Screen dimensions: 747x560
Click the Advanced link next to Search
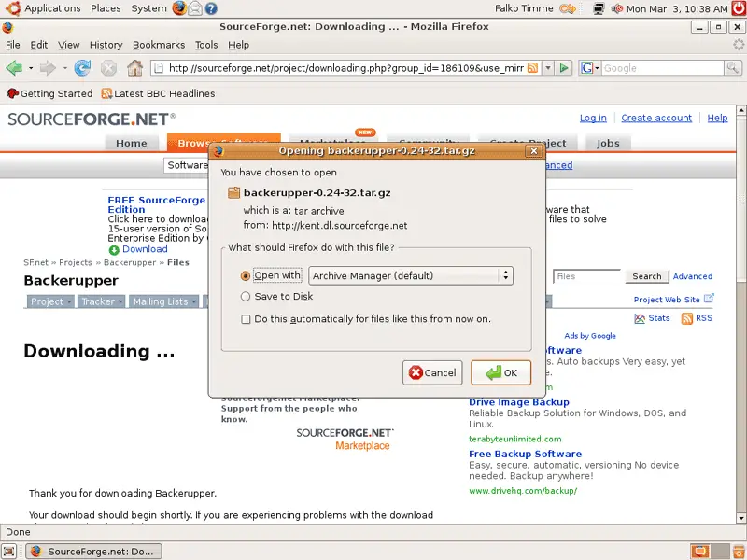point(692,276)
